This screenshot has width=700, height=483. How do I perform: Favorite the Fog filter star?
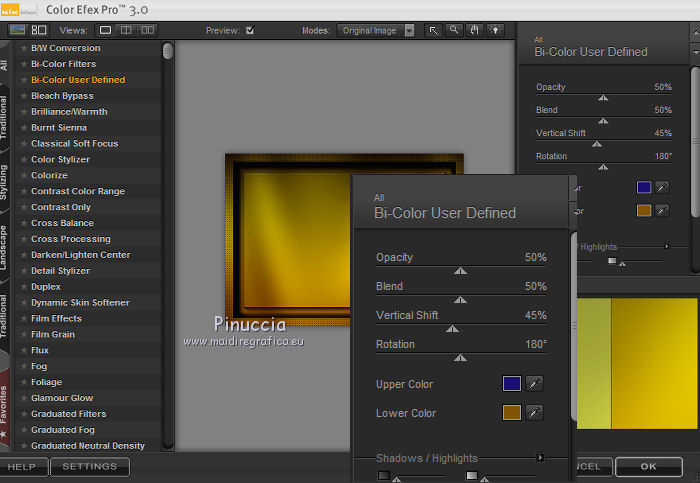(x=24, y=367)
